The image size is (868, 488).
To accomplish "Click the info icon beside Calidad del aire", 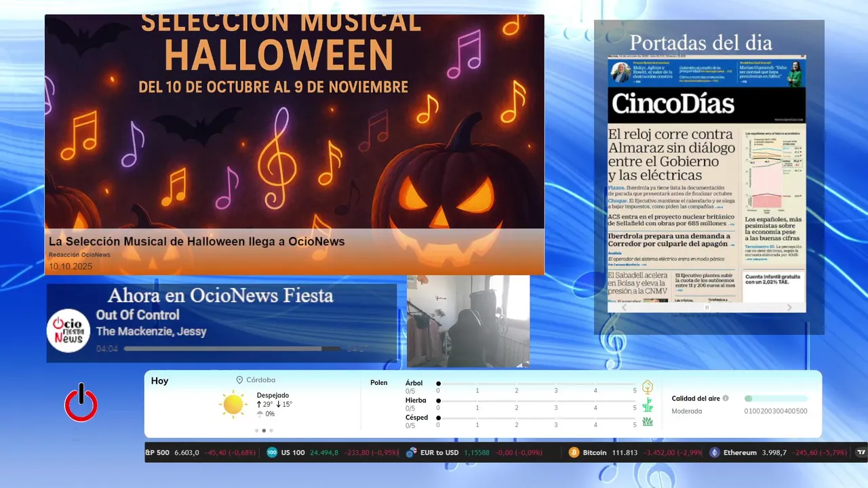I will tap(726, 399).
